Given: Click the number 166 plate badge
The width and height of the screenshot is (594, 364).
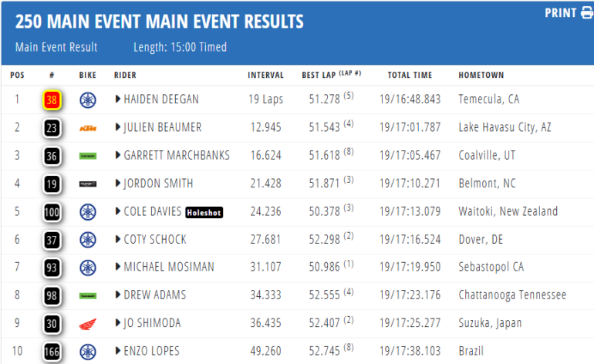Looking at the screenshot, I should click(x=52, y=352).
